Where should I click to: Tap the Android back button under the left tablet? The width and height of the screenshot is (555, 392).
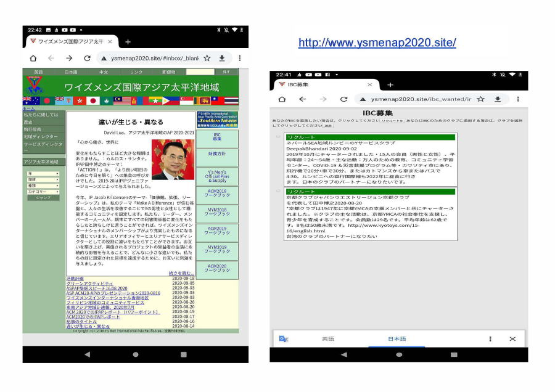88,354
